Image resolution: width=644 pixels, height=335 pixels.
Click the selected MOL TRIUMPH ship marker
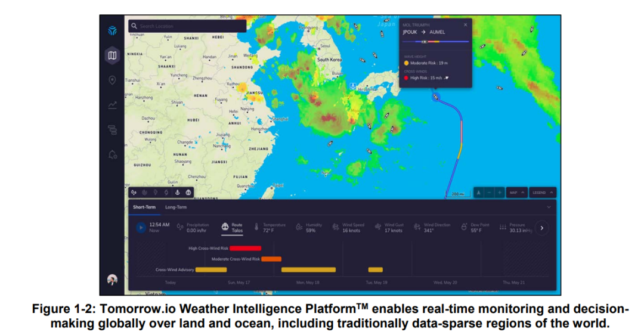pos(436,97)
